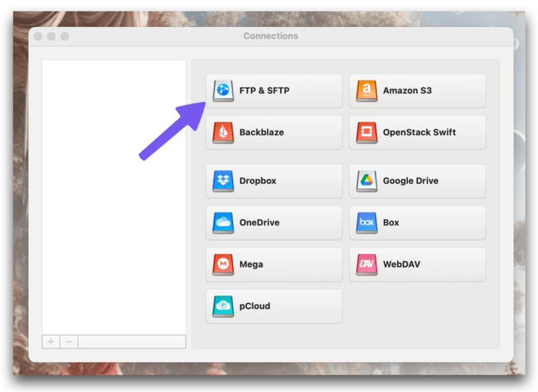Click the Connections window title bar

point(270,36)
